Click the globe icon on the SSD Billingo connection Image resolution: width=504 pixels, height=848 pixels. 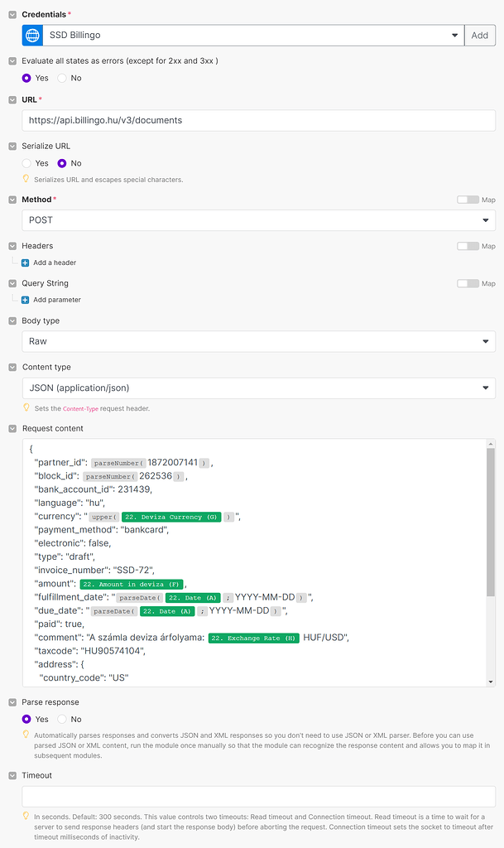pyautogui.click(x=31, y=35)
